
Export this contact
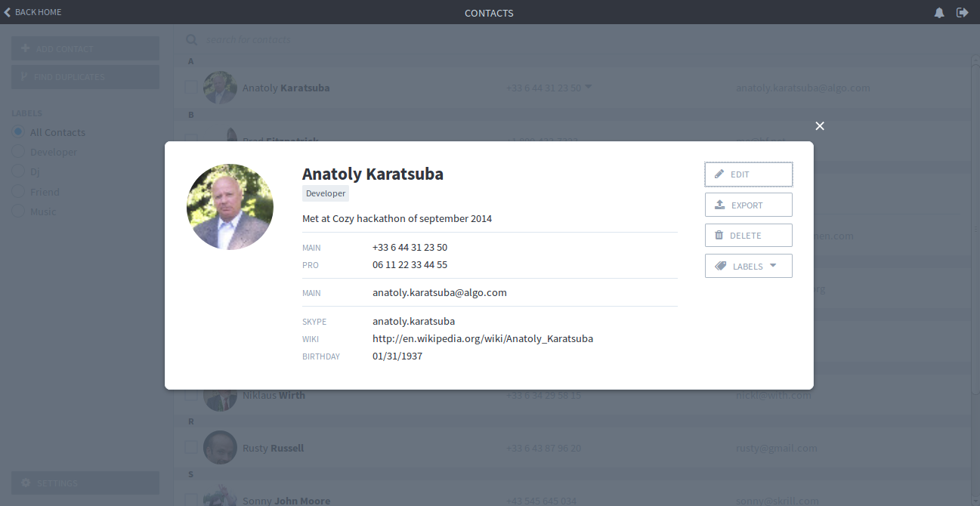(748, 205)
